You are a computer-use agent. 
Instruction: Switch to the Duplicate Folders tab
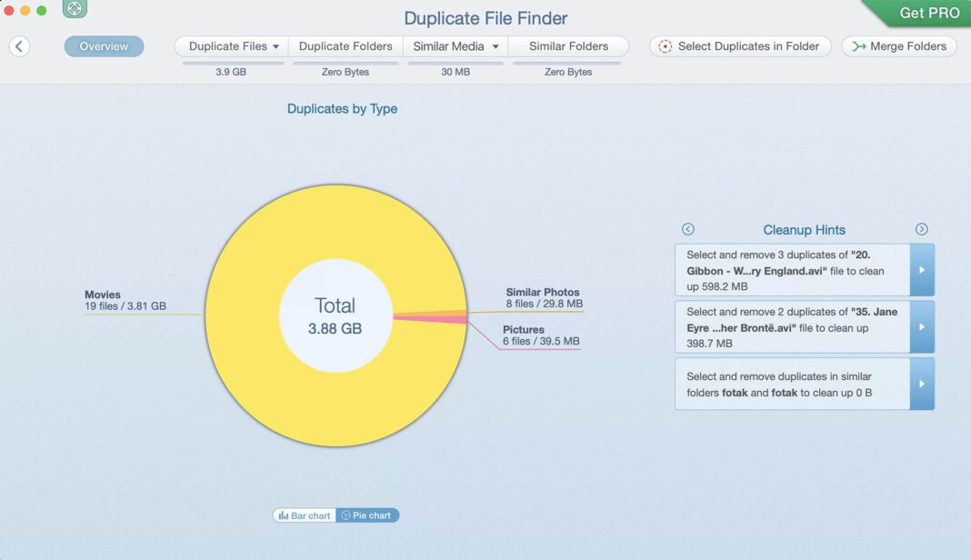[x=345, y=46]
